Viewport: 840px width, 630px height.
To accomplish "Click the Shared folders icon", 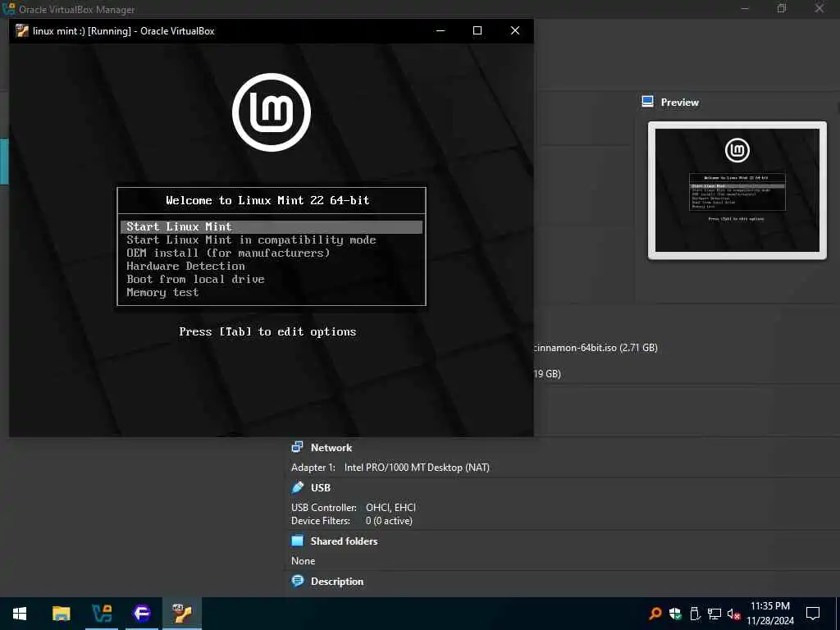I will tap(297, 541).
